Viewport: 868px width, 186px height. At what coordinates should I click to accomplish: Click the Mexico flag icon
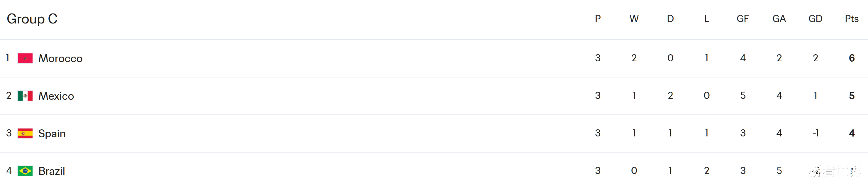(x=25, y=96)
